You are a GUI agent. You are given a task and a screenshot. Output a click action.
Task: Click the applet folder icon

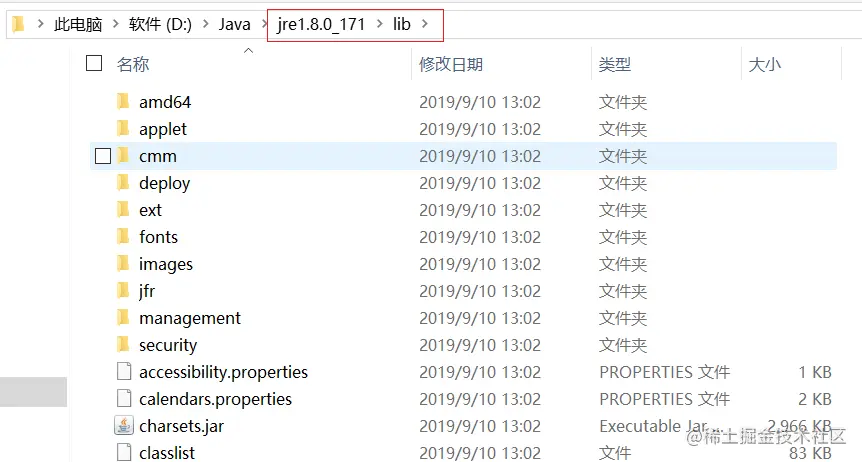[x=124, y=128]
